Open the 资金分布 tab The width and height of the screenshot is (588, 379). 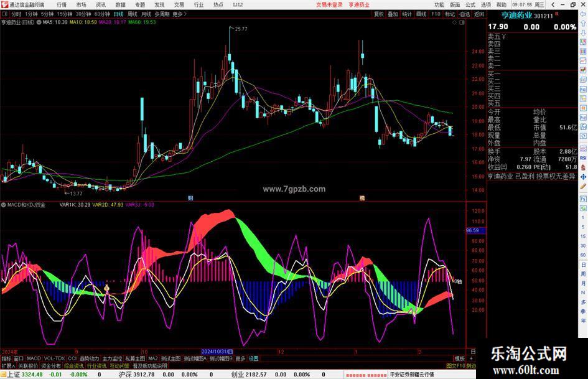click(51, 365)
